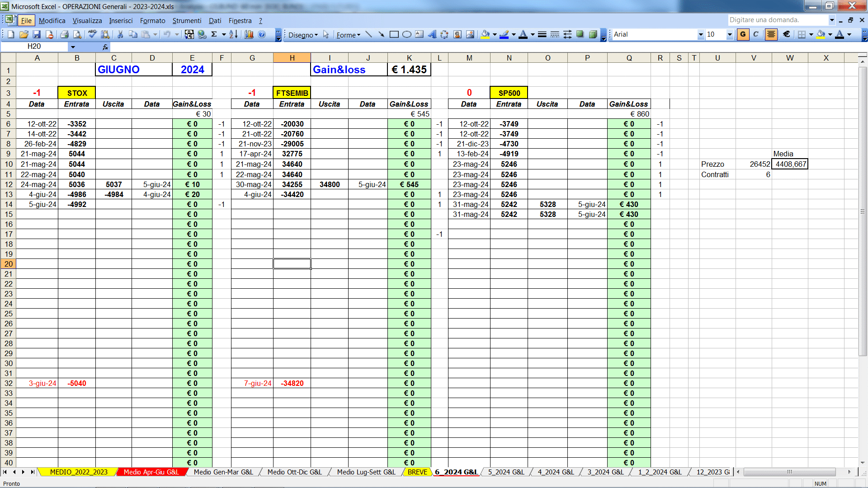This screenshot has height=488, width=868.
Task: Open the Disegno drawing menu
Action: point(303,35)
